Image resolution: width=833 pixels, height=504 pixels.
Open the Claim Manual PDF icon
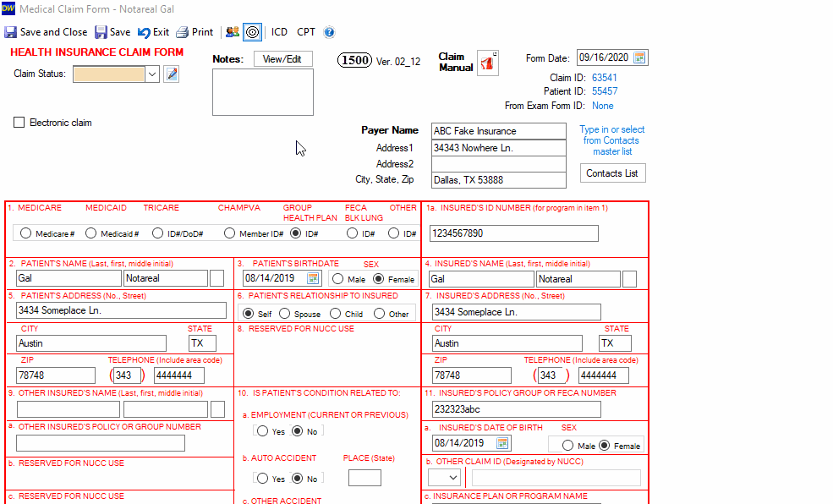488,63
